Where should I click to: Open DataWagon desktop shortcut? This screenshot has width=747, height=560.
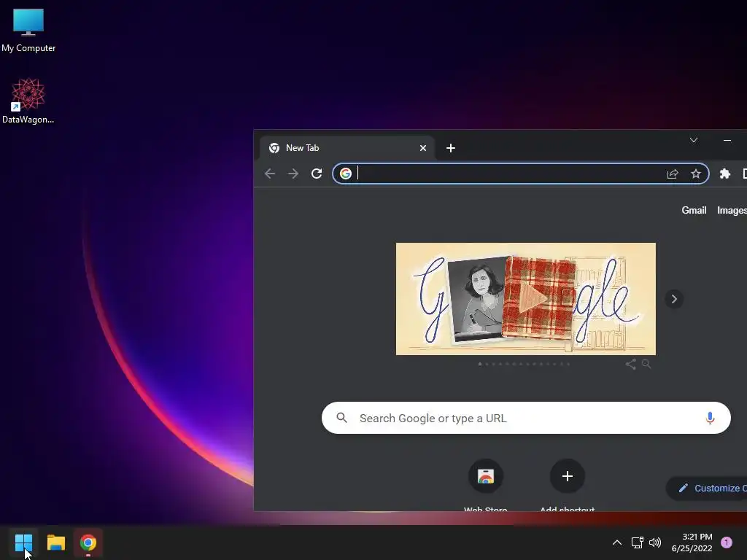[28, 101]
